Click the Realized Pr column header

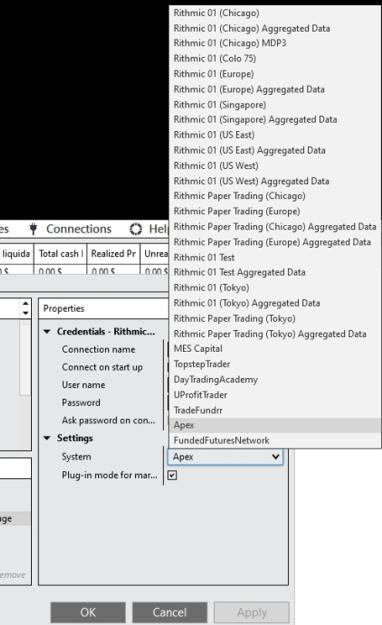(113, 254)
